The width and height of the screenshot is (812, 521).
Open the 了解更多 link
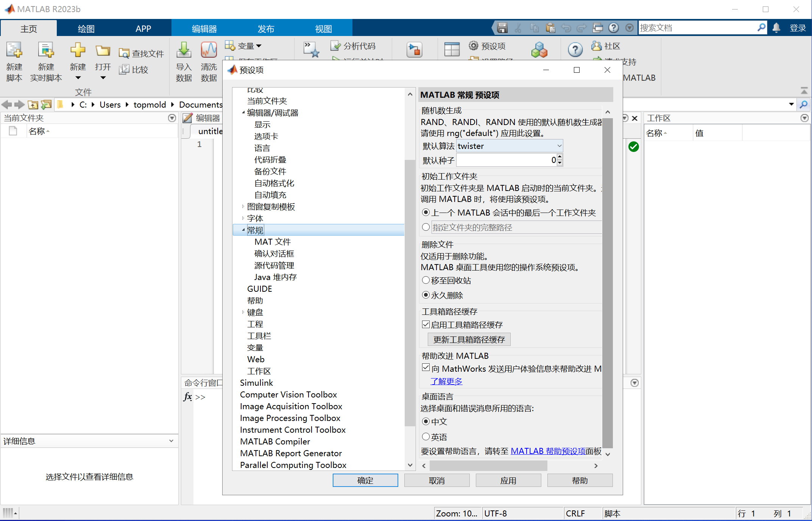pos(447,381)
